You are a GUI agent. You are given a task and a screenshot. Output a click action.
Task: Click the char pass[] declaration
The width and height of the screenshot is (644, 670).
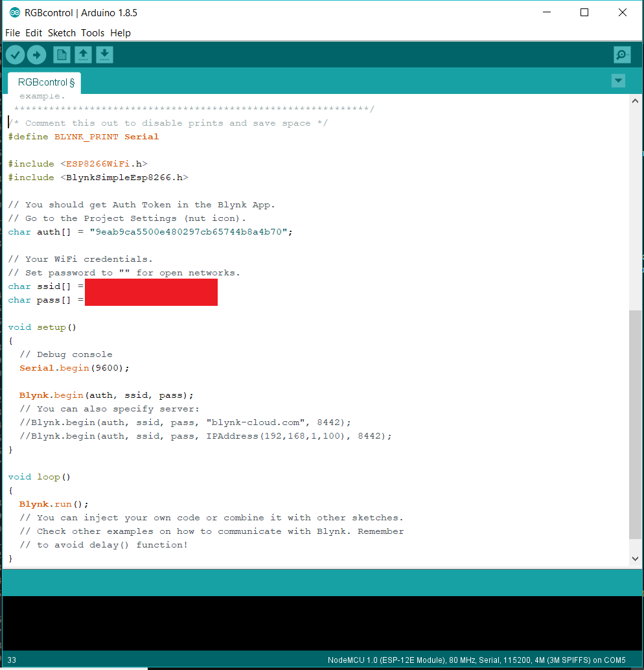coord(46,300)
